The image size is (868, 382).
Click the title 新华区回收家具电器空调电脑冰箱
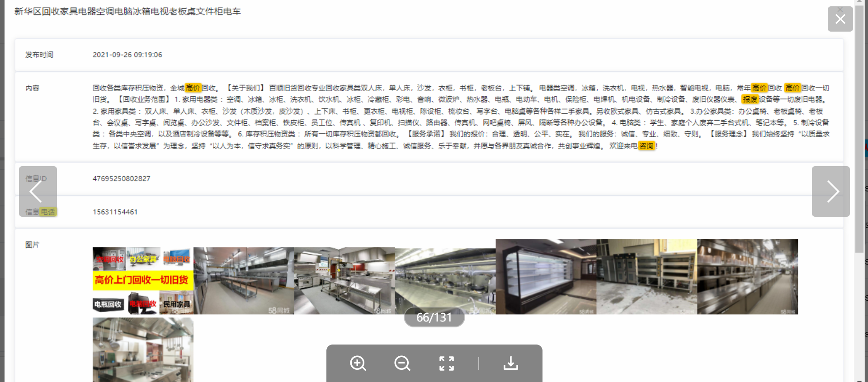coord(127,11)
